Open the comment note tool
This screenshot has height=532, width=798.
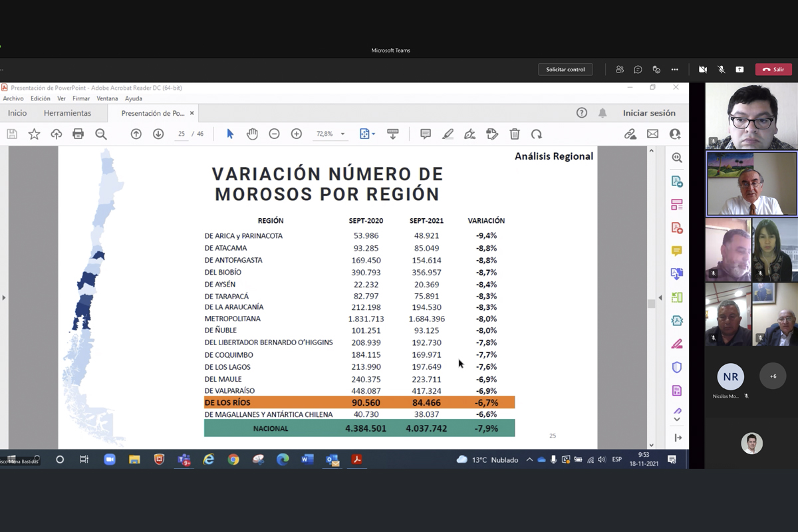pyautogui.click(x=426, y=134)
